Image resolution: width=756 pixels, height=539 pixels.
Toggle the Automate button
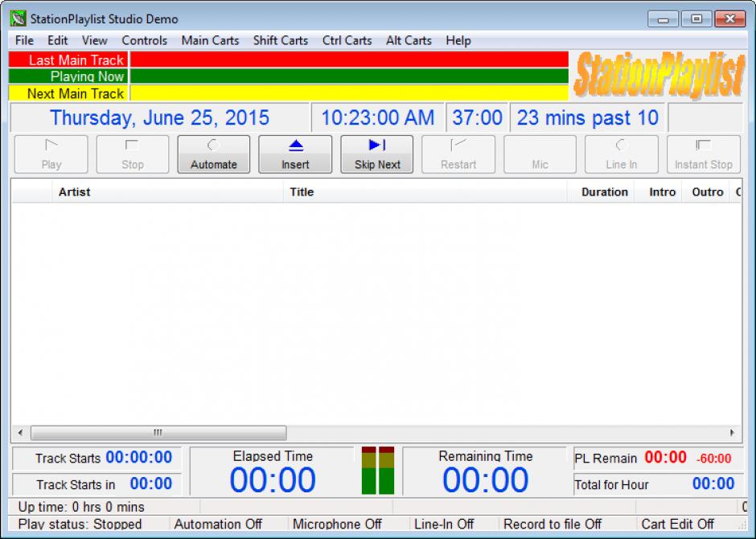(214, 154)
